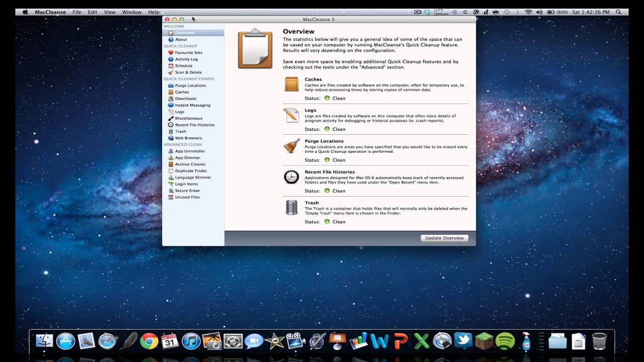The width and height of the screenshot is (644, 362).
Task: Click the Update Overview button
Action: (444, 238)
